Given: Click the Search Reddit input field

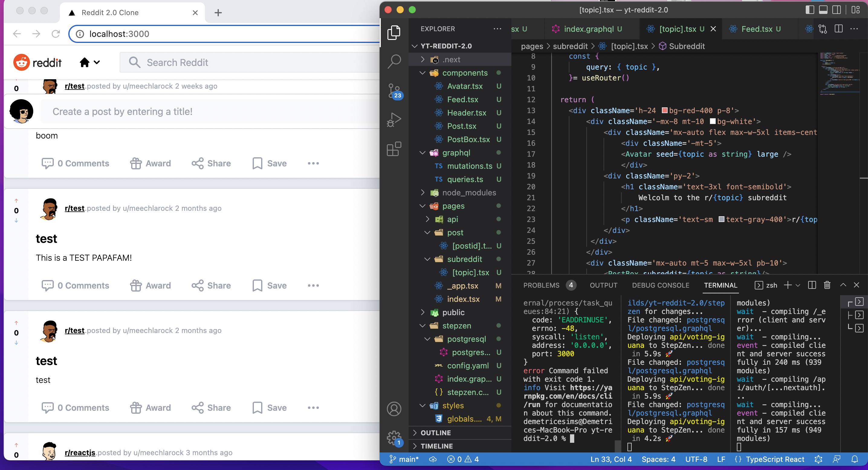Looking at the screenshot, I should [x=249, y=62].
